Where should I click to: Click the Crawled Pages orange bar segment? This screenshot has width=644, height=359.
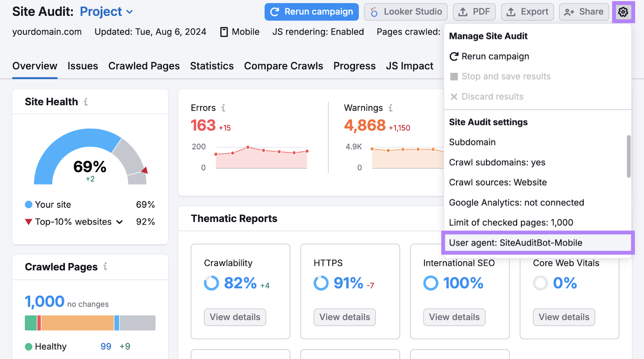(x=77, y=323)
